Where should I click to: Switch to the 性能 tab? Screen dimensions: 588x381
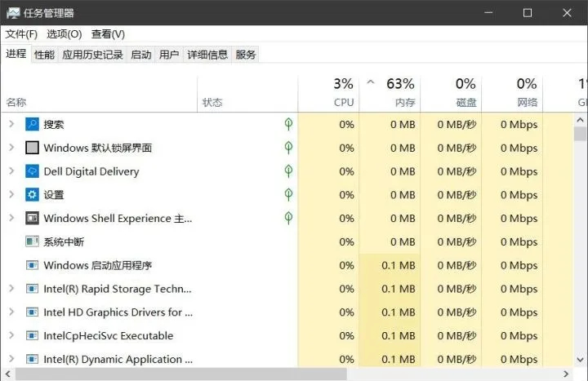click(x=44, y=55)
